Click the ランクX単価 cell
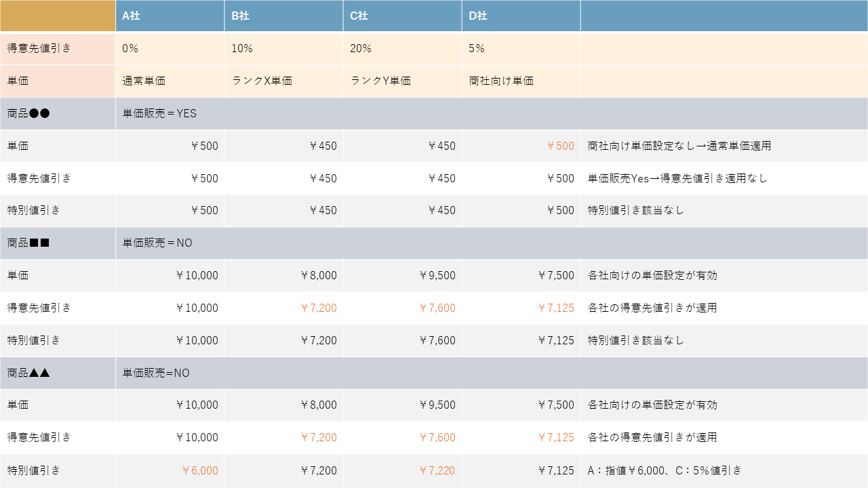 [x=283, y=81]
